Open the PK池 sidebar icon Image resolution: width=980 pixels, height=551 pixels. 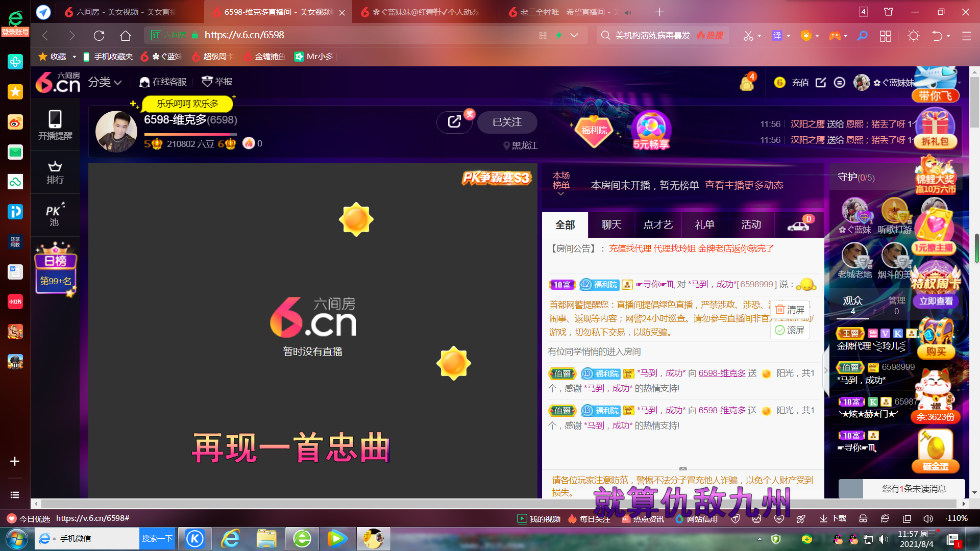point(55,215)
